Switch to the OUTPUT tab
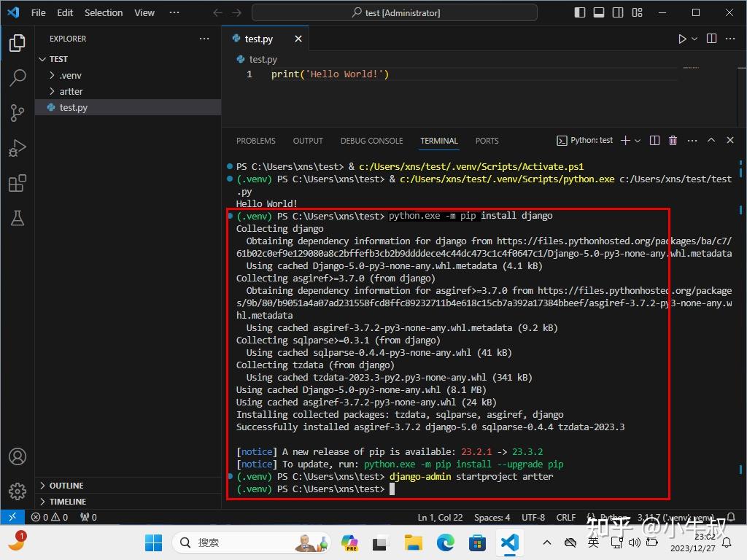This screenshot has height=560, width=747. point(307,141)
